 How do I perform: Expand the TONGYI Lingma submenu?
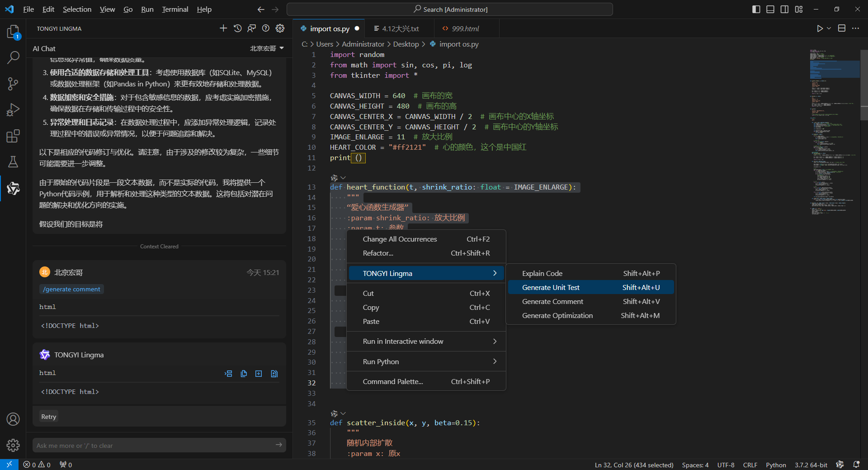pos(426,273)
